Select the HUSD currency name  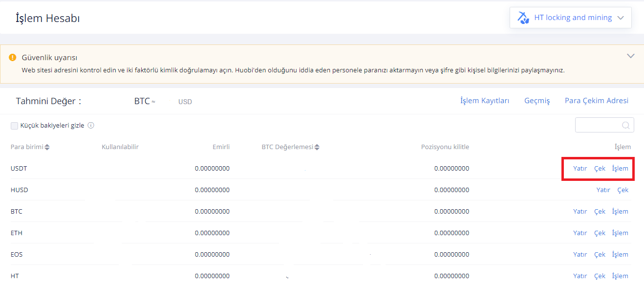click(20, 190)
